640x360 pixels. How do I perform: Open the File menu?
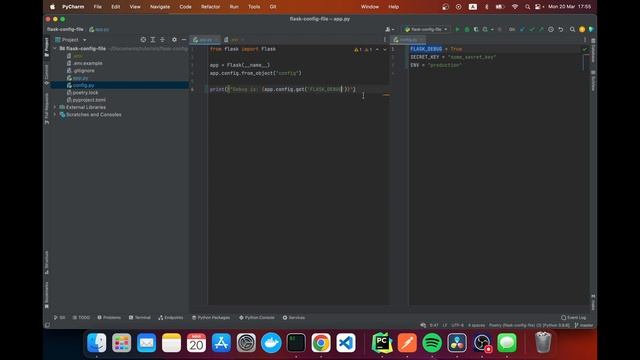point(98,7)
